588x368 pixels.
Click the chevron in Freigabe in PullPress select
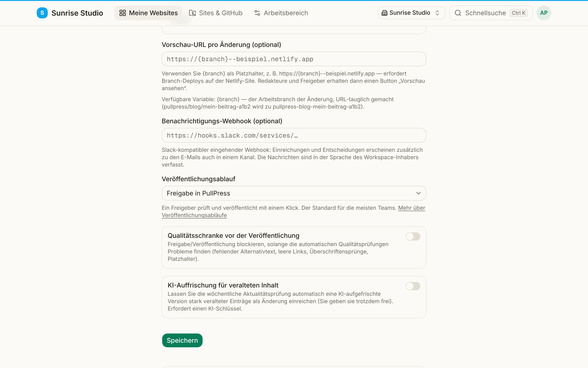pos(418,193)
